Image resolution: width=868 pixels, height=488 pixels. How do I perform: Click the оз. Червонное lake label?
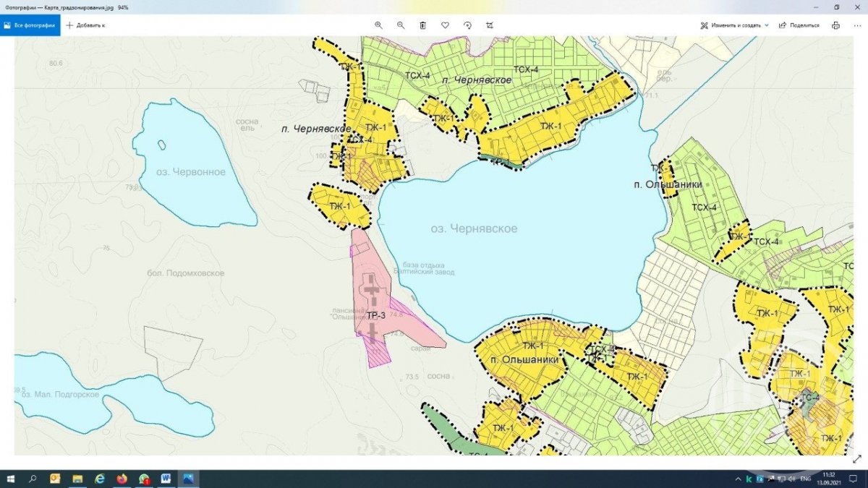click(x=190, y=172)
